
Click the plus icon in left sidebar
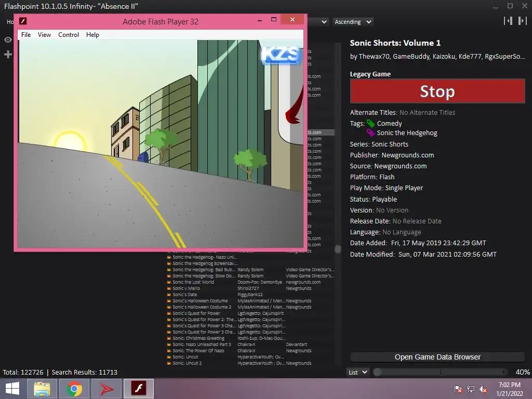[8, 54]
